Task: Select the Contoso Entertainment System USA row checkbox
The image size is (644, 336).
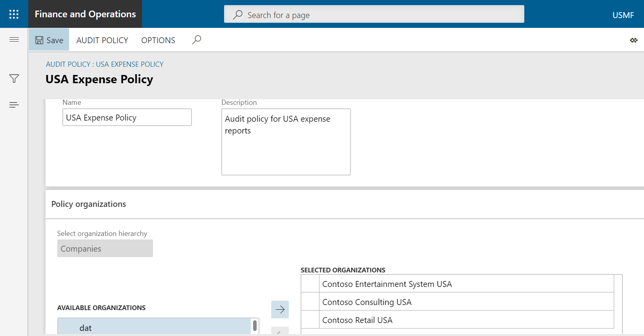Action: (x=310, y=284)
